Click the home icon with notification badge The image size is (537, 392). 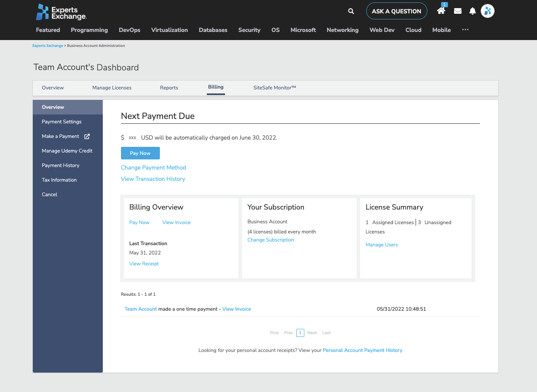point(441,11)
